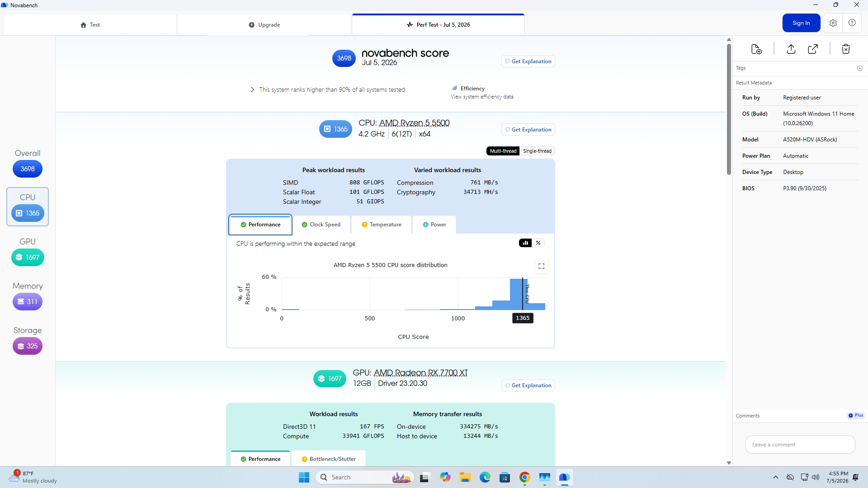Open the volume control in system tray
The image size is (868, 488).
tap(816, 477)
